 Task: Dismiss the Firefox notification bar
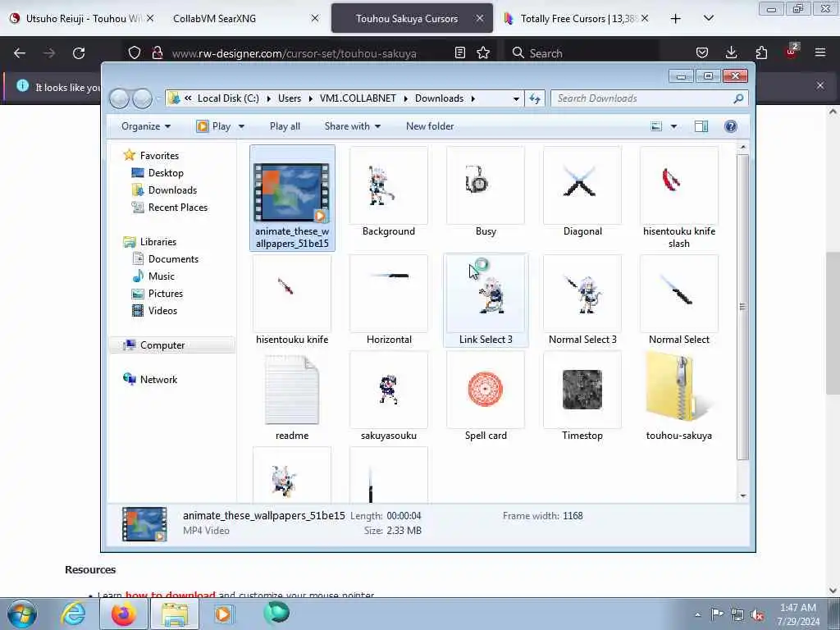820,85
